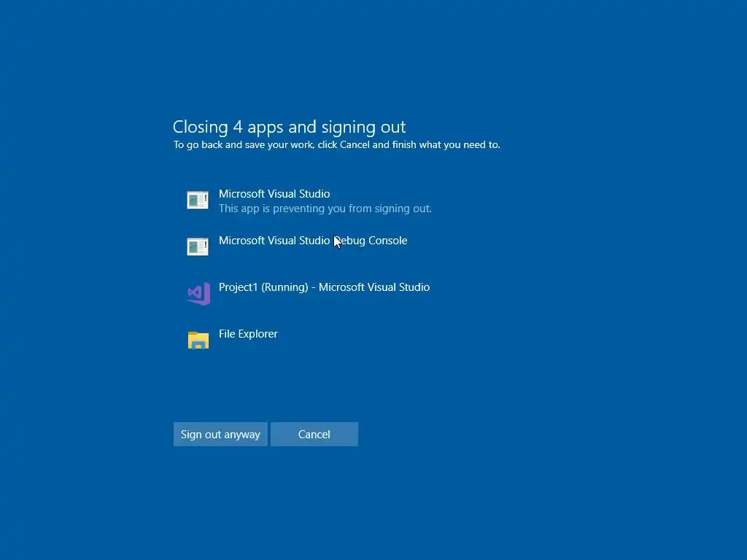The height and width of the screenshot is (560, 747).
Task: Cancel the sign out
Action: pos(314,435)
